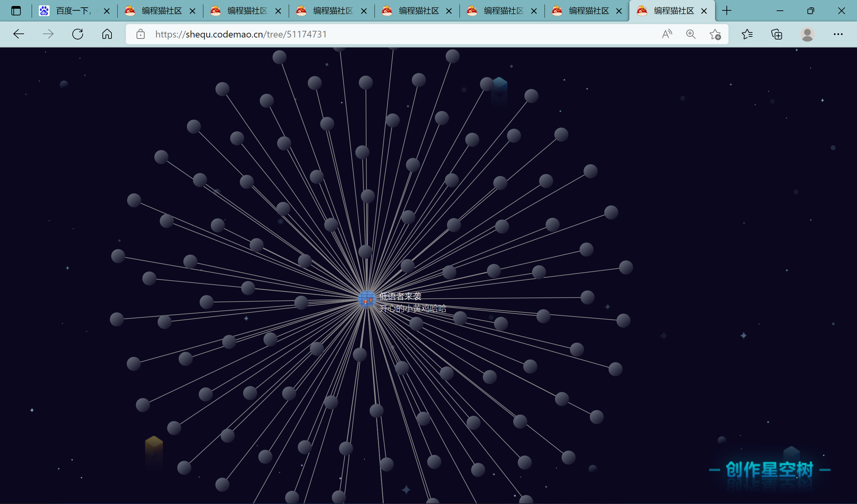Close the 百度一下 tab
This screenshot has height=504, width=857.
pos(107,11)
